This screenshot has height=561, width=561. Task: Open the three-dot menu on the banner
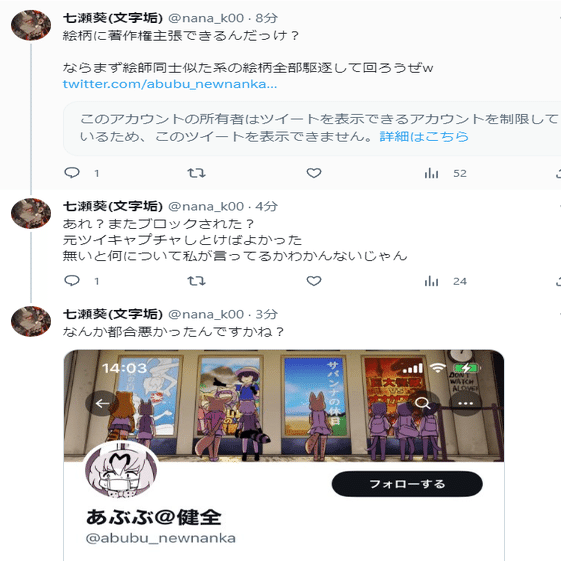coord(465,403)
